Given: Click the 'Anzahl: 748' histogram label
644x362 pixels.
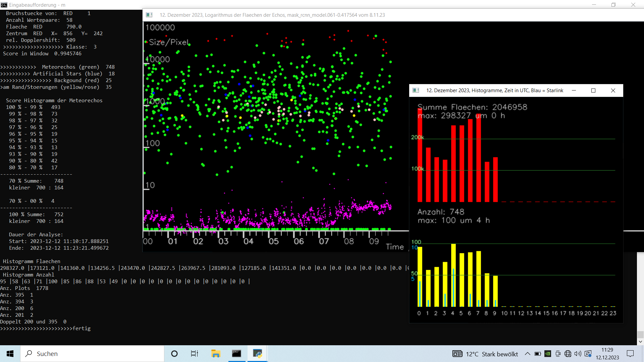Looking at the screenshot, I should (x=441, y=212).
